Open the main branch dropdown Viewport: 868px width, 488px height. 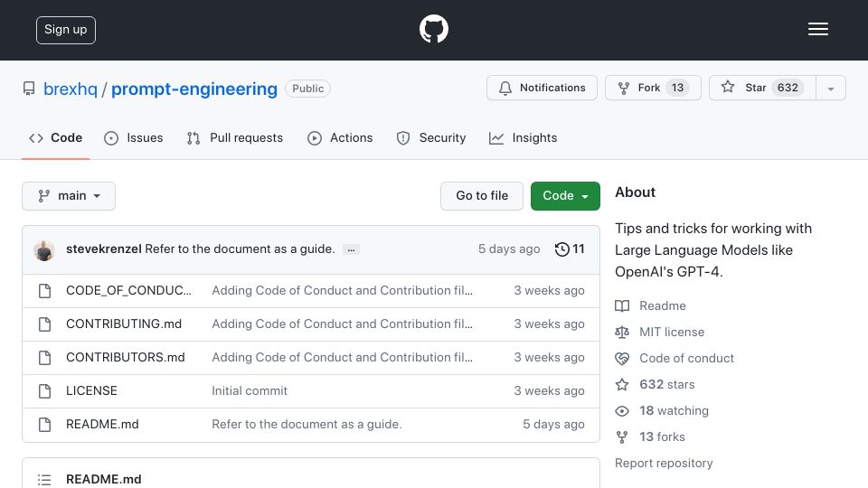69,196
